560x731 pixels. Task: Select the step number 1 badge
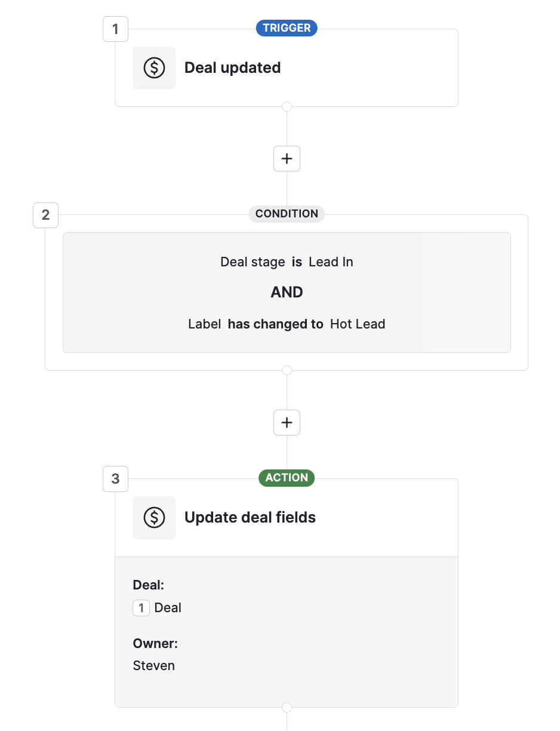115,29
